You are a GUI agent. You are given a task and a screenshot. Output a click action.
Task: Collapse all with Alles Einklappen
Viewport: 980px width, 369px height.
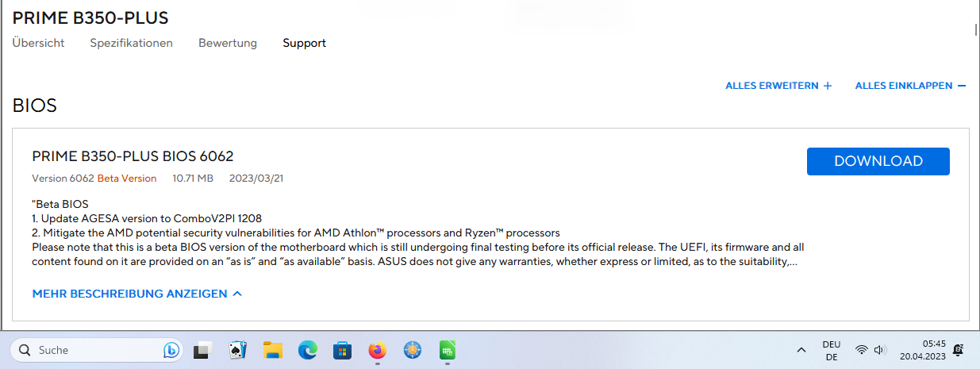[910, 86]
